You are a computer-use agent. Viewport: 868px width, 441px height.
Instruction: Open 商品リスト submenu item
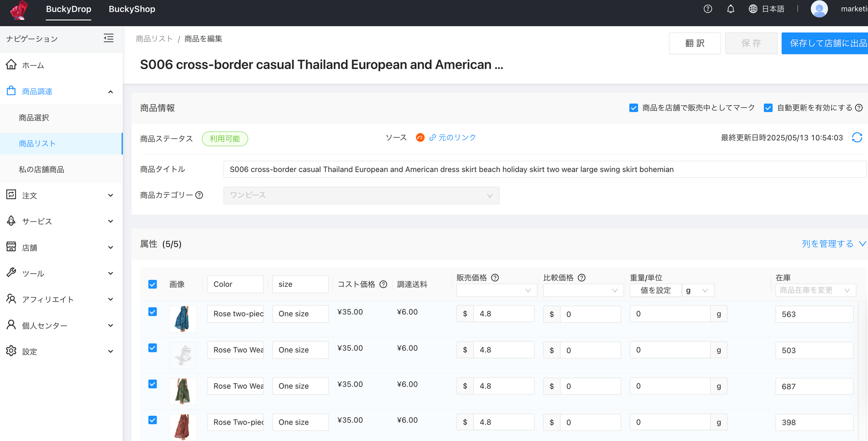point(61,143)
